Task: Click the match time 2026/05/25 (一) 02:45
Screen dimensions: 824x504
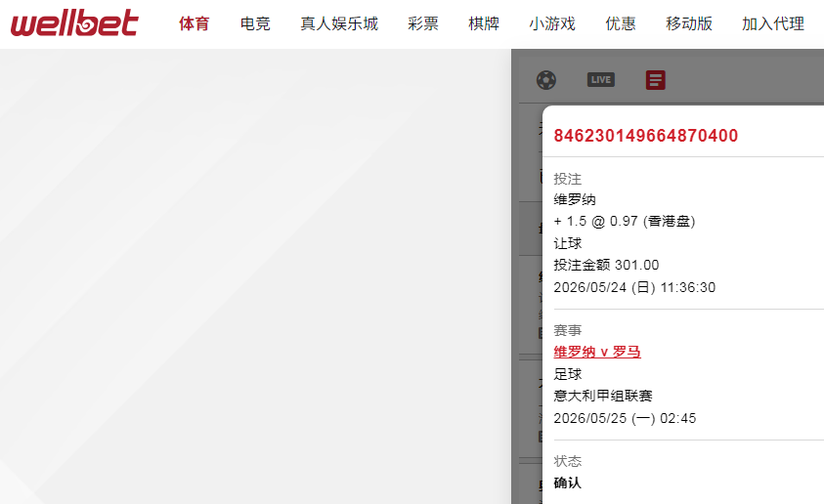Action: tap(625, 418)
